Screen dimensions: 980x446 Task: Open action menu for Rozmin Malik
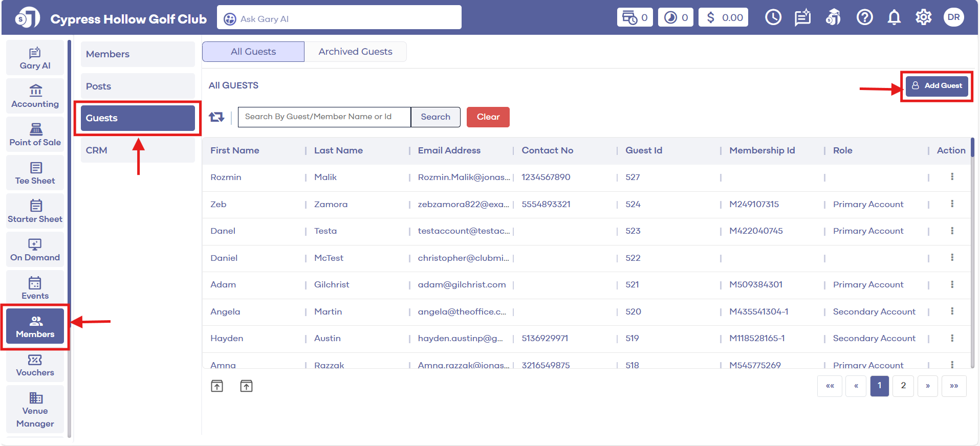point(952,177)
